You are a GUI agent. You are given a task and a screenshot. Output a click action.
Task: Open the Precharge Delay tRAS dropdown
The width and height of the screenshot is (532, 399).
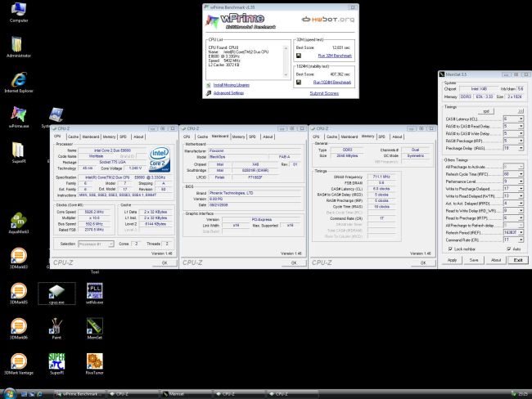point(521,148)
